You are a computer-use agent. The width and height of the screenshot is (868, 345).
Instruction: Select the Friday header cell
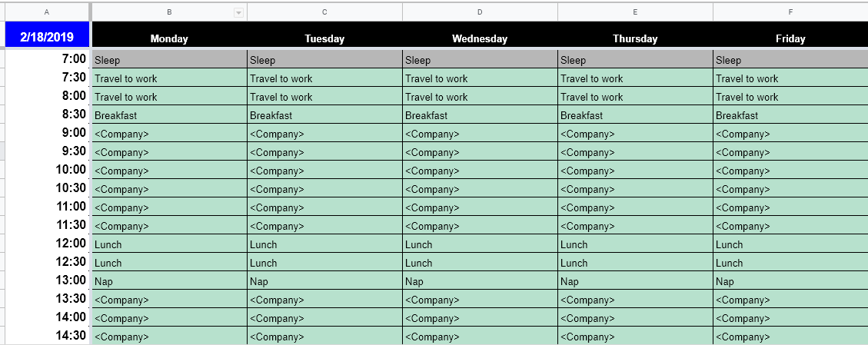coord(790,38)
